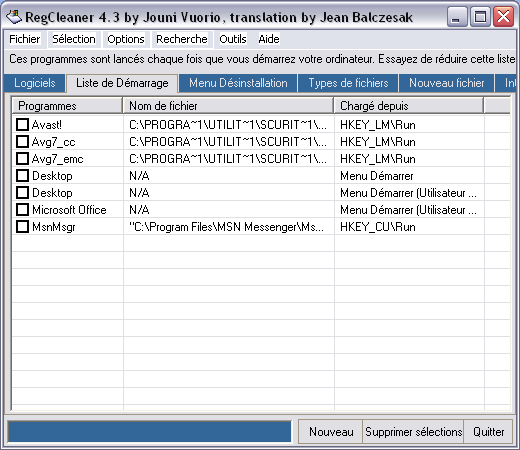Maximize the RegCleaner window
Image resolution: width=520 pixels, height=450 pixels.
(x=480, y=17)
